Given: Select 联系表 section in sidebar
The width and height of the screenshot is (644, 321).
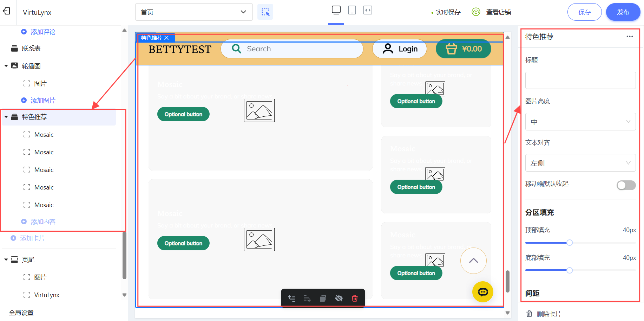Looking at the screenshot, I should pyautogui.click(x=31, y=49).
